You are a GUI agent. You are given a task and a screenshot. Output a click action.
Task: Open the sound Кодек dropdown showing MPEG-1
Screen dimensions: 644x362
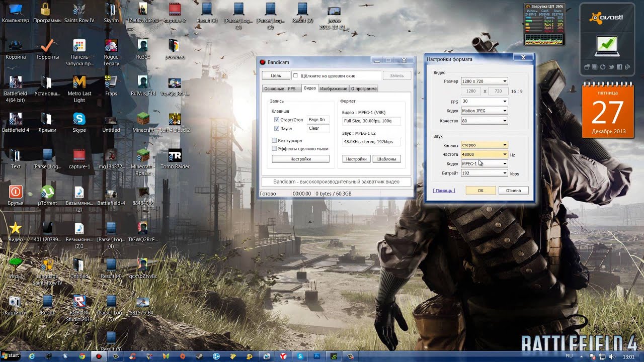(x=485, y=163)
